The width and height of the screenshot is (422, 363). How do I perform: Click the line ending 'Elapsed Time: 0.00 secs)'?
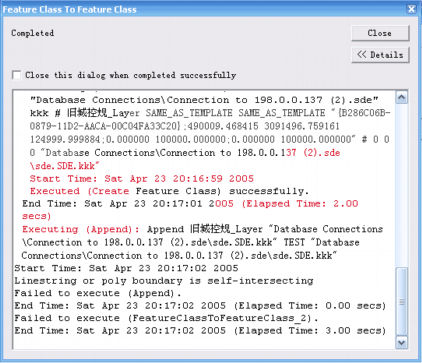(200, 306)
